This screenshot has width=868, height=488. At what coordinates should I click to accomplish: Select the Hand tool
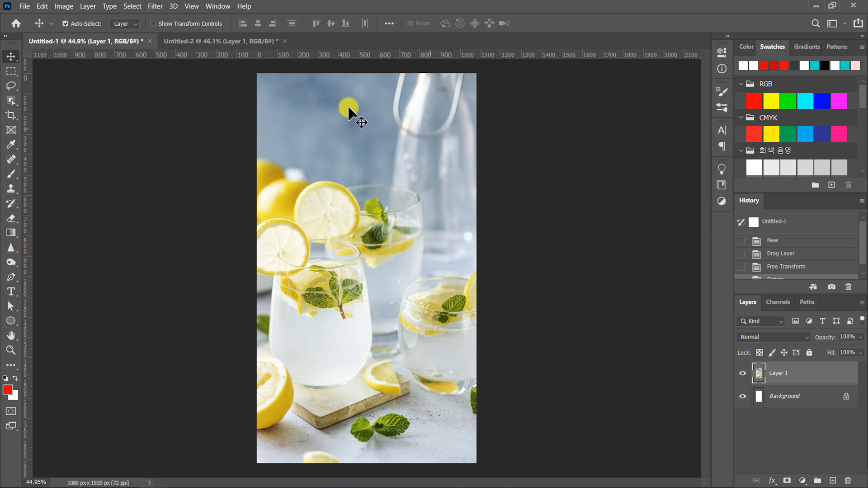coord(11,335)
